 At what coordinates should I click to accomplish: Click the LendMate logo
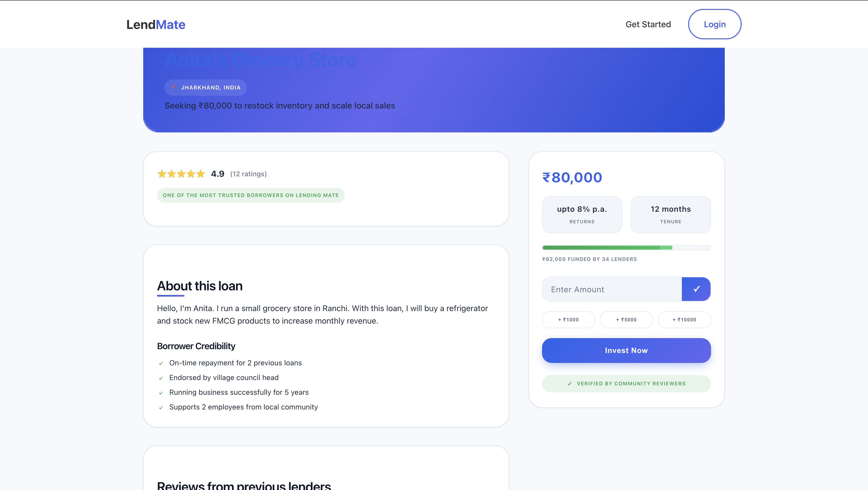(x=156, y=24)
